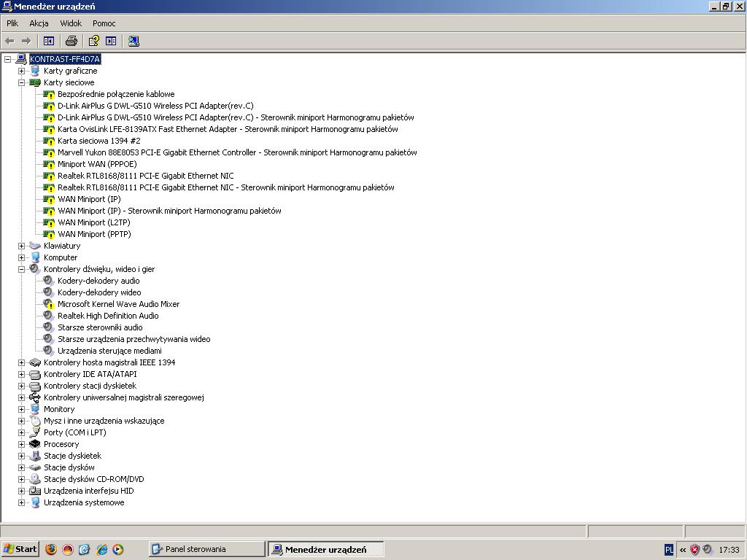Viewport: 747px width, 560px height.
Task: Open the Widok menu
Action: [x=71, y=23]
